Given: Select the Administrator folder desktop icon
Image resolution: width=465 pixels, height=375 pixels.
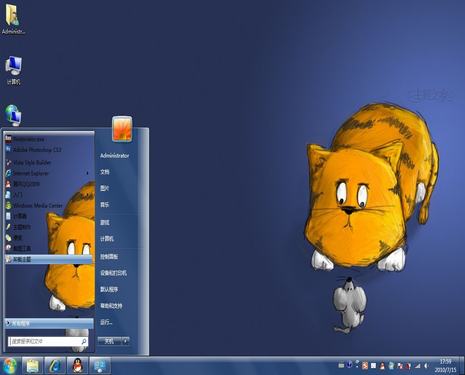Looking at the screenshot, I should pyautogui.click(x=13, y=19).
